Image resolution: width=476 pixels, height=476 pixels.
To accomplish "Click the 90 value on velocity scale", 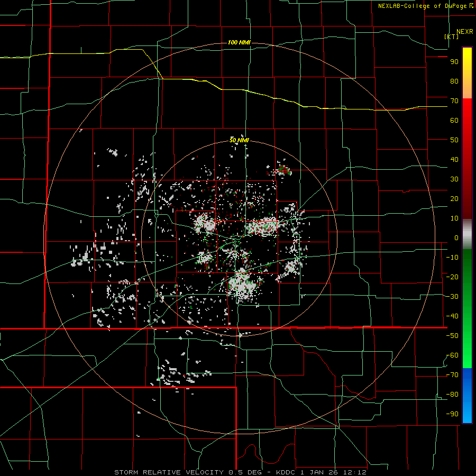I will click(454, 62).
